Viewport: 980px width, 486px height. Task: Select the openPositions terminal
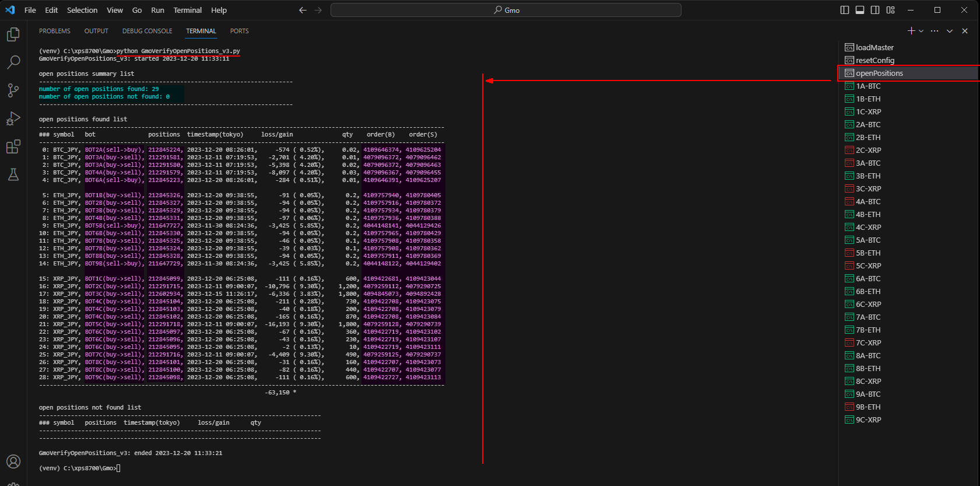tap(909, 73)
